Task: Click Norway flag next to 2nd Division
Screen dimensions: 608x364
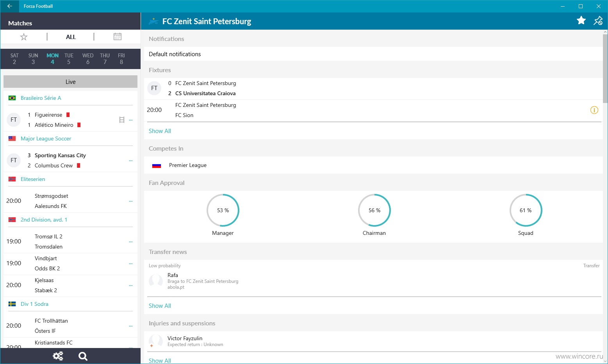Action: point(12,220)
